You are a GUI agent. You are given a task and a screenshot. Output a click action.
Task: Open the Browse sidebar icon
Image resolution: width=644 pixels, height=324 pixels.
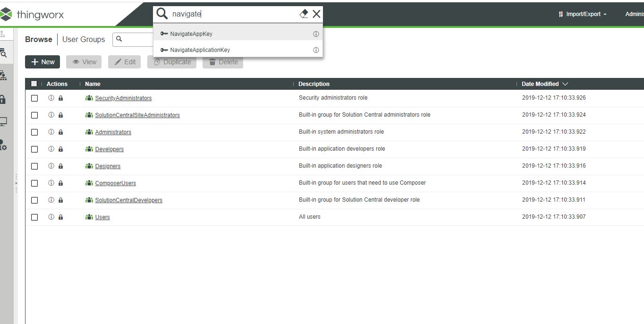(x=3, y=53)
